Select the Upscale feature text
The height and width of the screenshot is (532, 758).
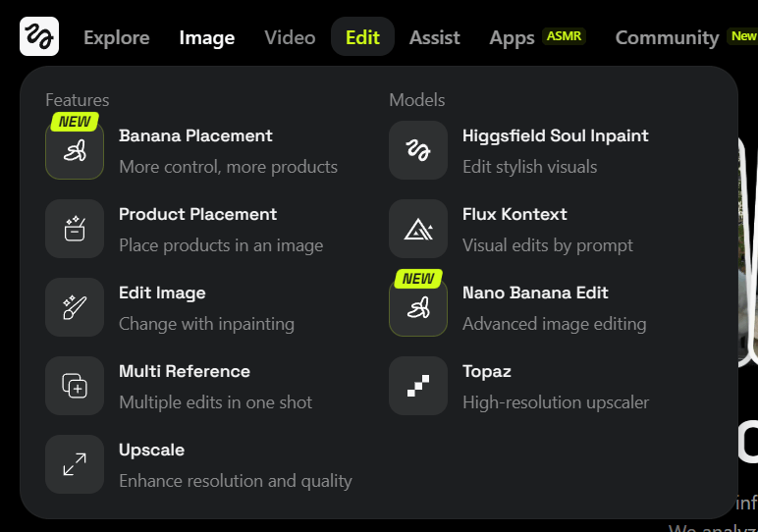151,450
